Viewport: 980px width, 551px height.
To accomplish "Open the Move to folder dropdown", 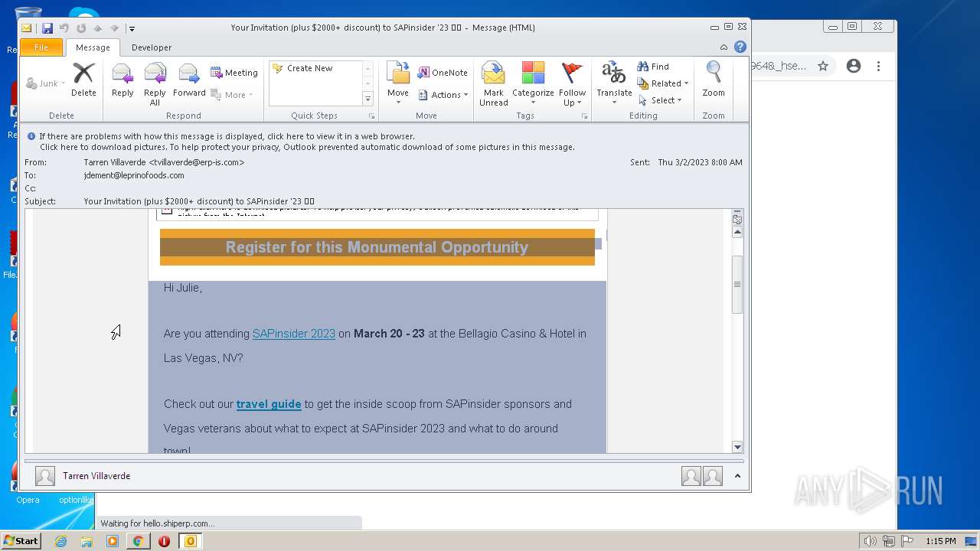I will 398,84.
